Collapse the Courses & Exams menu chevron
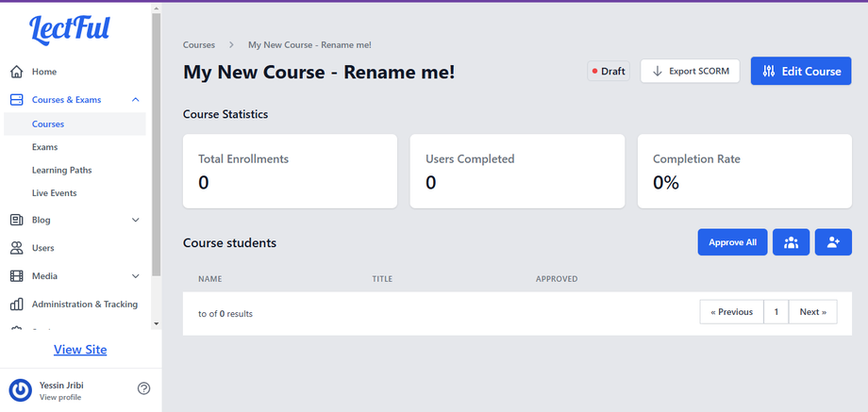The image size is (868, 412). point(136,100)
